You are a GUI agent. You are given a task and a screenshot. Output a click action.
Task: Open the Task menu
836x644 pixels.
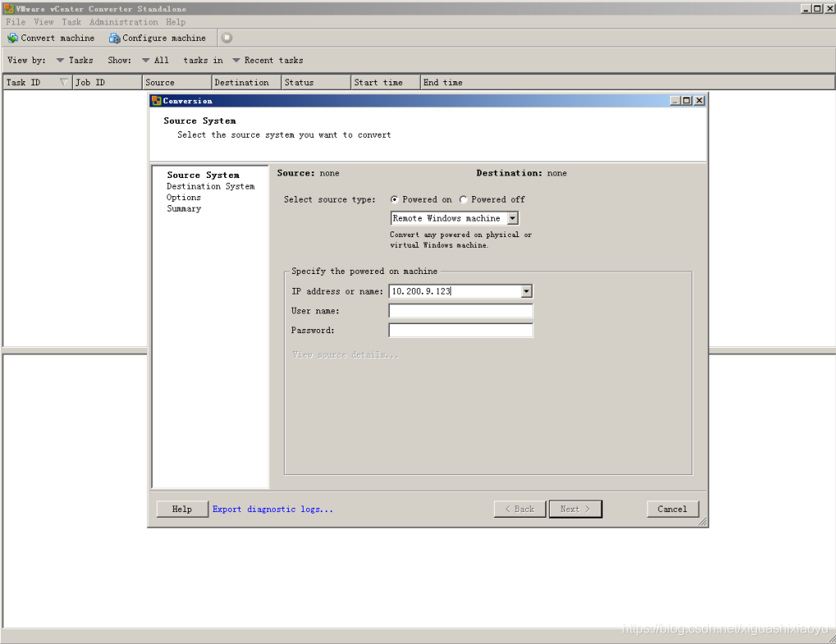tap(71, 22)
